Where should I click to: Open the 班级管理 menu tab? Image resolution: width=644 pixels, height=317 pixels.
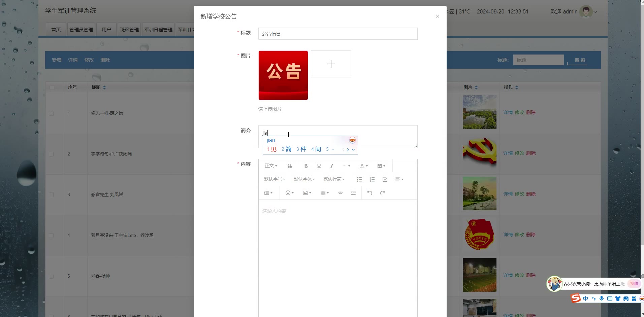click(129, 30)
